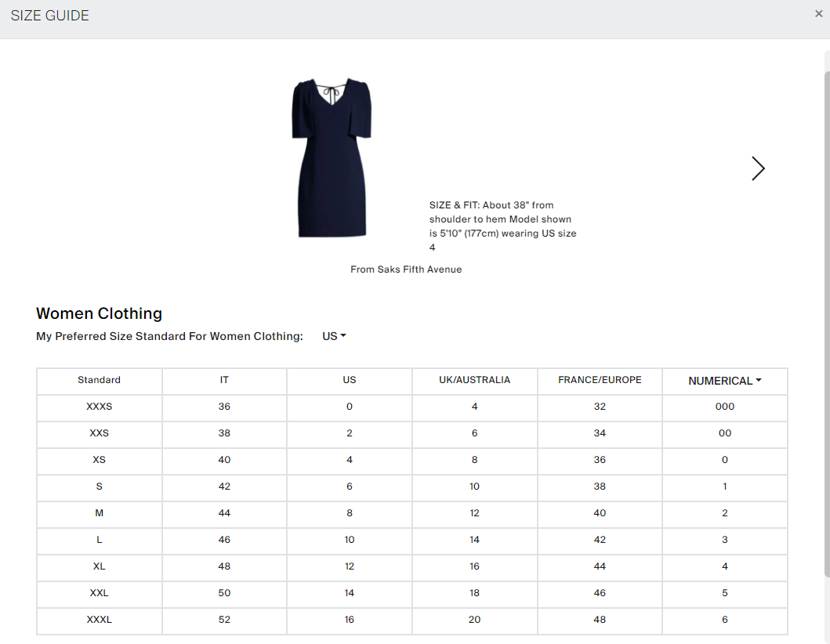The width and height of the screenshot is (830, 644).
Task: Click numerical size '5' in XXL row
Action: [725, 592]
